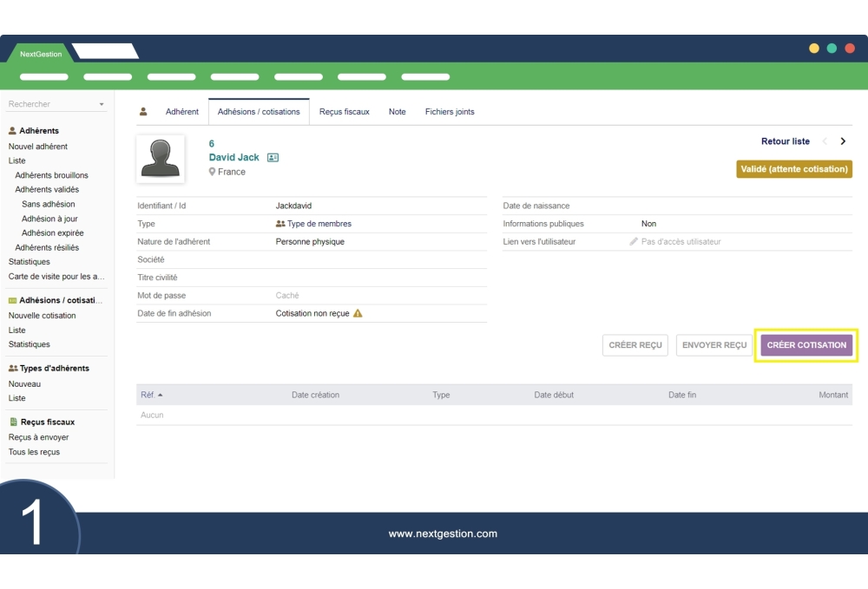Click the Créer reçu button
The width and height of the screenshot is (868, 589).
pos(635,345)
